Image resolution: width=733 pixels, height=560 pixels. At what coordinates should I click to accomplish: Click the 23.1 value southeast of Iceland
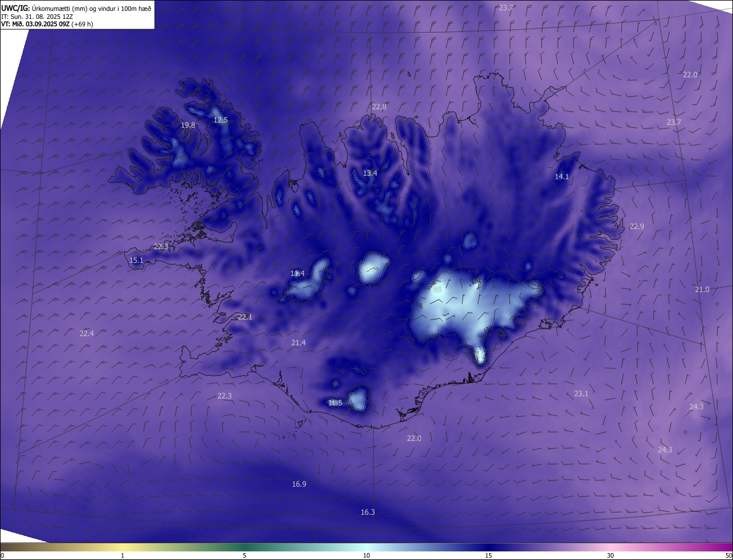pos(581,393)
